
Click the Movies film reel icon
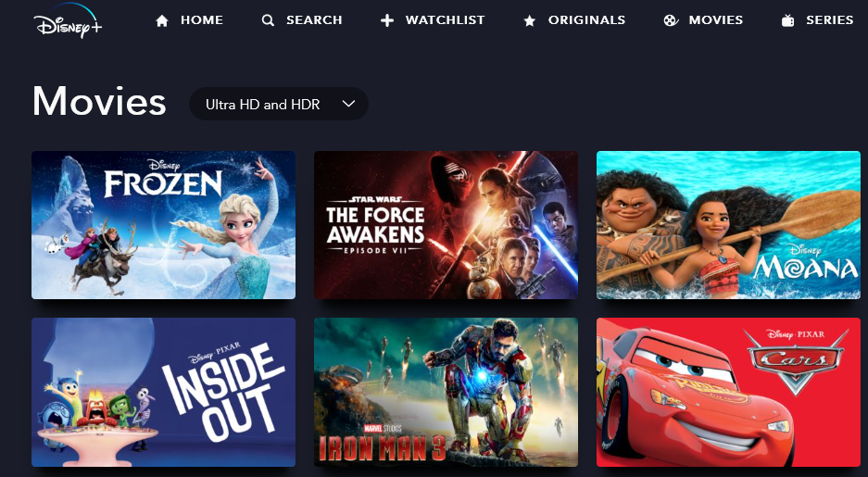click(x=671, y=21)
